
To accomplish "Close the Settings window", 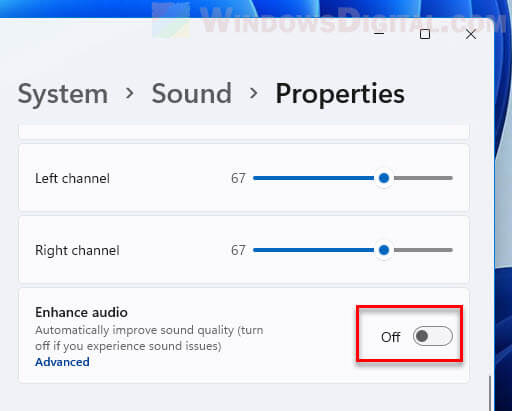I will [x=471, y=34].
